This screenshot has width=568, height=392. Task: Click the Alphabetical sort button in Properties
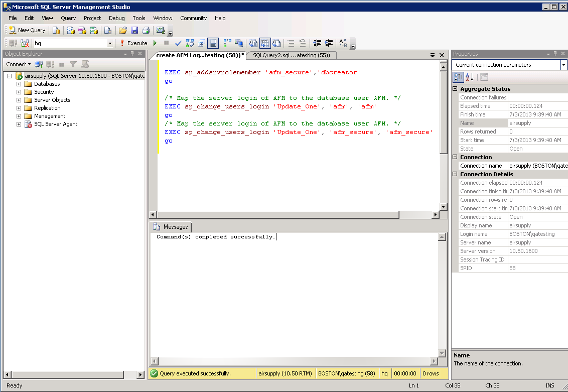pyautogui.click(x=470, y=77)
